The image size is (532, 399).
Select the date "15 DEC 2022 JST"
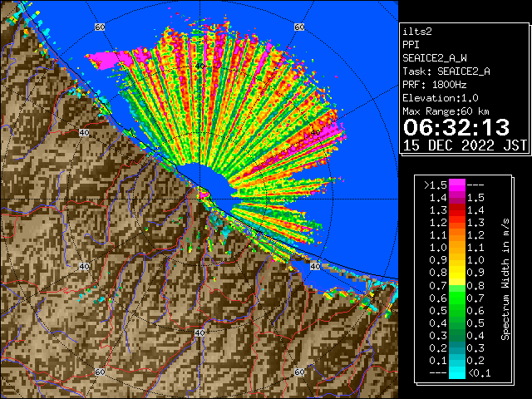pos(465,145)
